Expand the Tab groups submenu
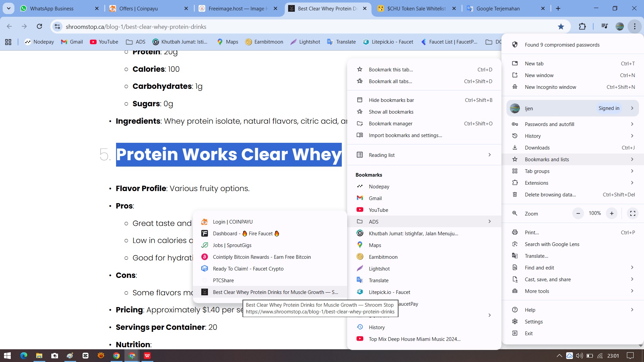This screenshot has width=644, height=362. click(573, 171)
